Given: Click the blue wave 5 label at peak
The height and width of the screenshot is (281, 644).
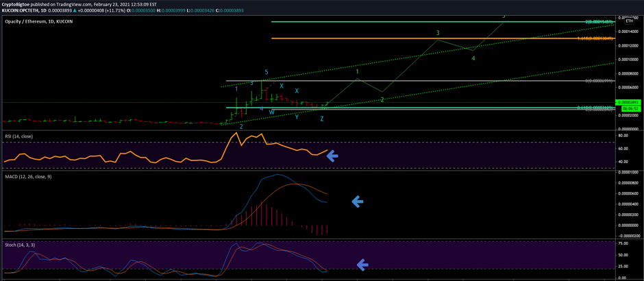Looking at the screenshot, I should pyautogui.click(x=267, y=72).
